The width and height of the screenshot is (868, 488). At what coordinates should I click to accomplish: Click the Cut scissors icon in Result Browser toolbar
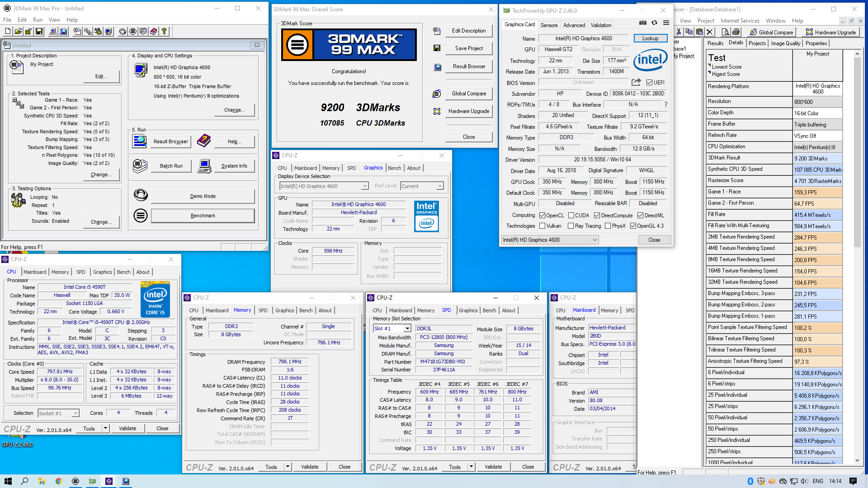[679, 32]
